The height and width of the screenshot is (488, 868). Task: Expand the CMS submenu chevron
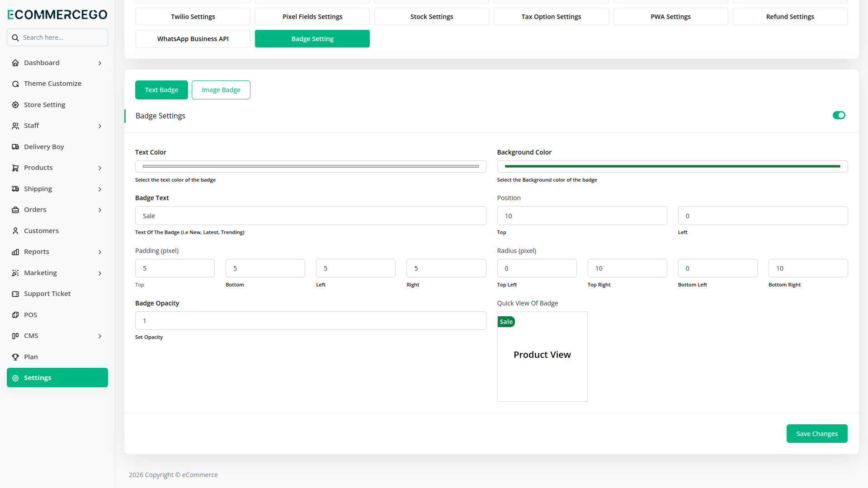[x=100, y=336]
